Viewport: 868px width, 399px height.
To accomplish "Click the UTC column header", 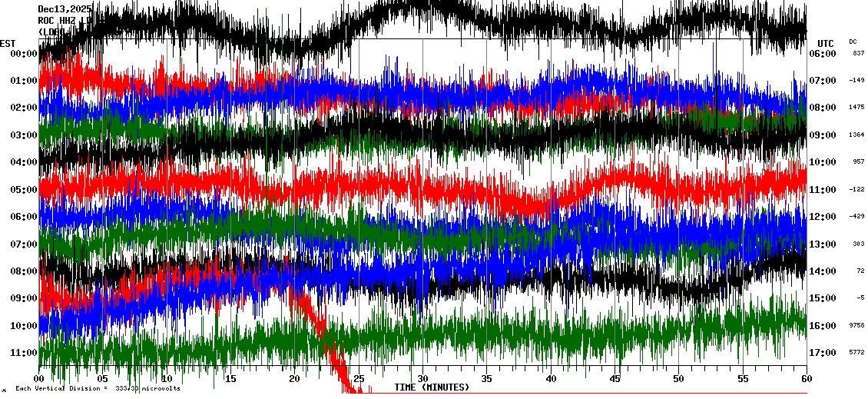I will click(x=826, y=43).
